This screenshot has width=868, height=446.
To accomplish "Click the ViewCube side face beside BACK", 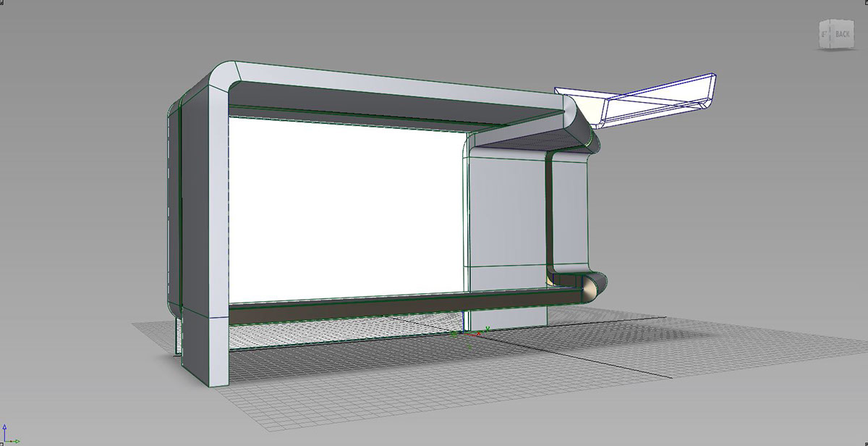I will pos(825,34).
